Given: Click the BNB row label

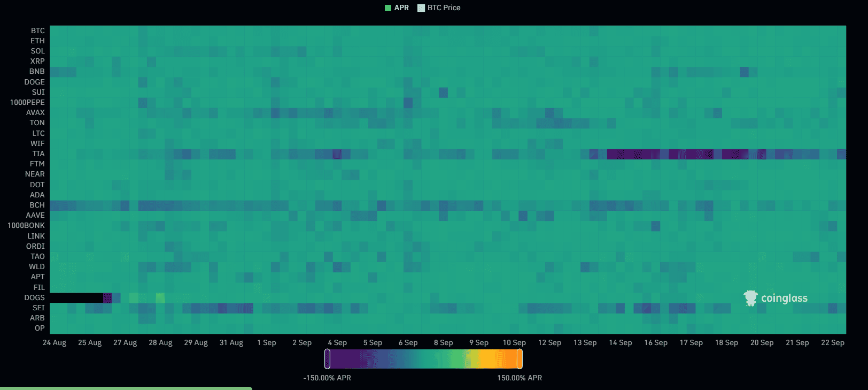Looking at the screenshot, I should tap(37, 71).
